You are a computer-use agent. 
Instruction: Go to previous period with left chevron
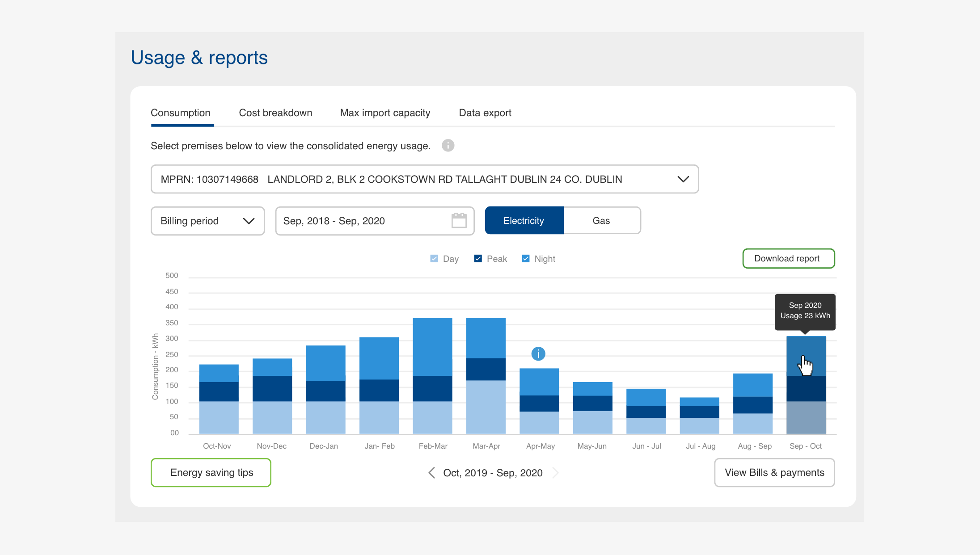(x=431, y=473)
